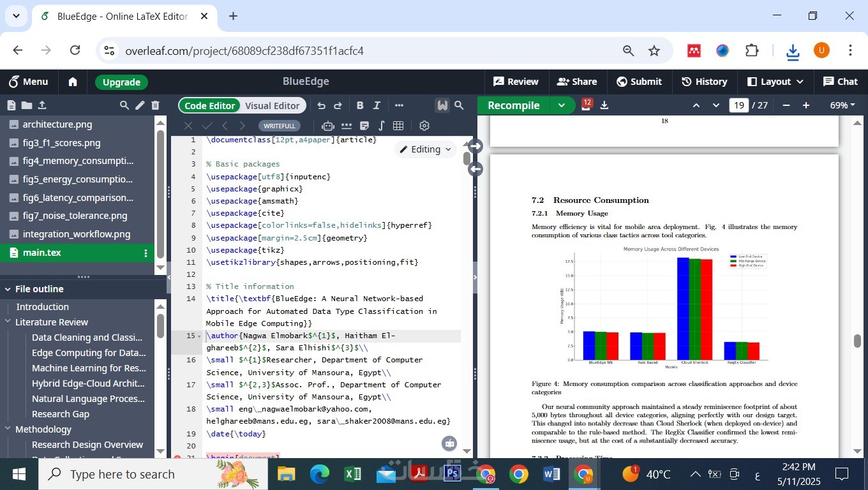868x490 pixels.
Task: Create a new file in the file tree
Action: click(11, 105)
